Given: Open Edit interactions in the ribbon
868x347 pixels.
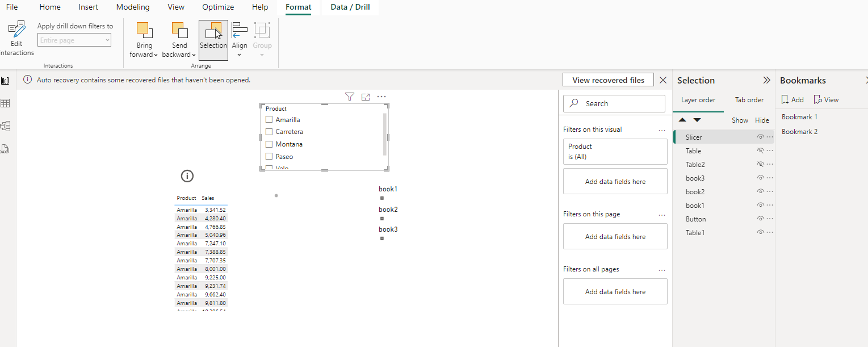Looking at the screenshot, I should [17, 39].
